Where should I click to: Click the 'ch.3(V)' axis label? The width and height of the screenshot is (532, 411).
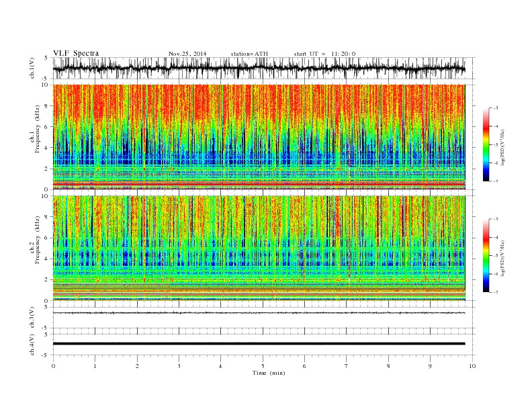pos(32,318)
